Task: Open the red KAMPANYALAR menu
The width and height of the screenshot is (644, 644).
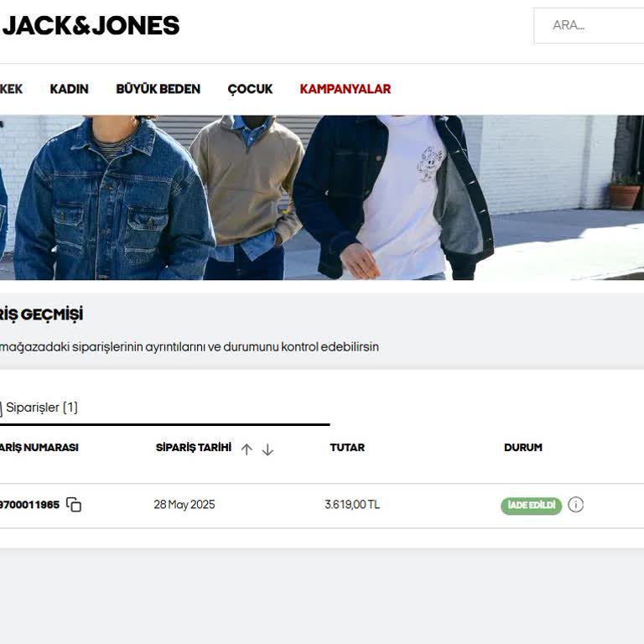Action: [345, 89]
